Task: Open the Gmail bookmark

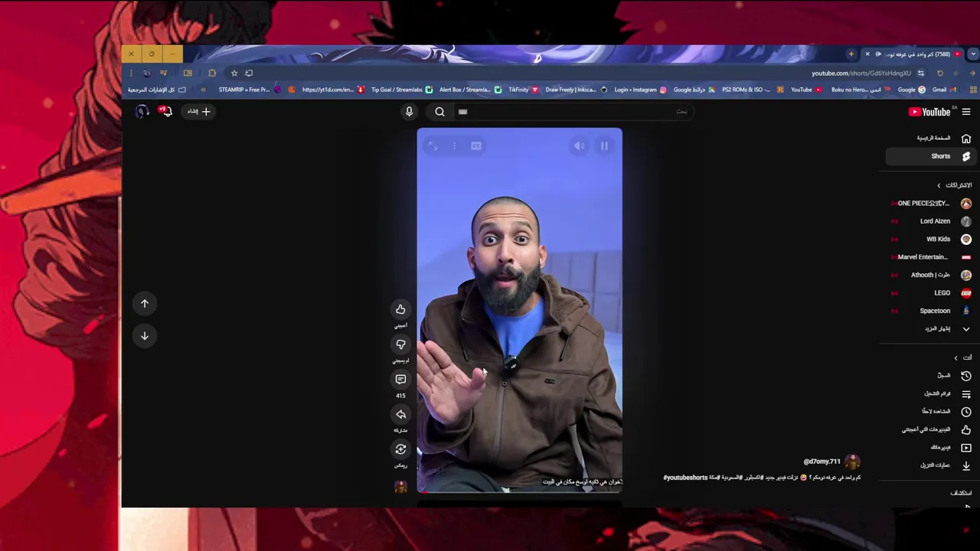Action: click(x=944, y=90)
